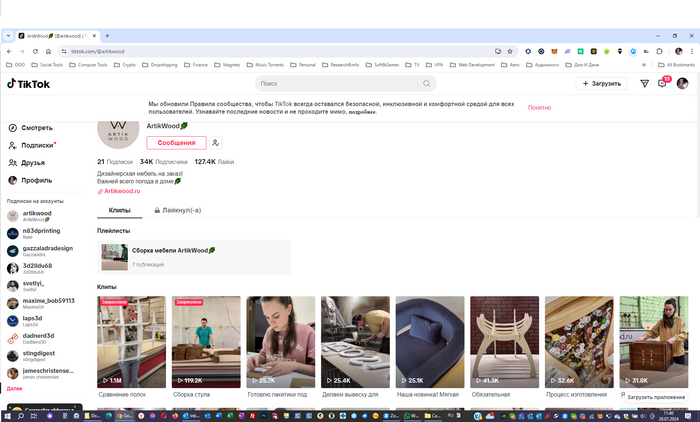This screenshot has height=422, width=700.
Task: Click Далее to show more accounts
Action: pos(14,389)
